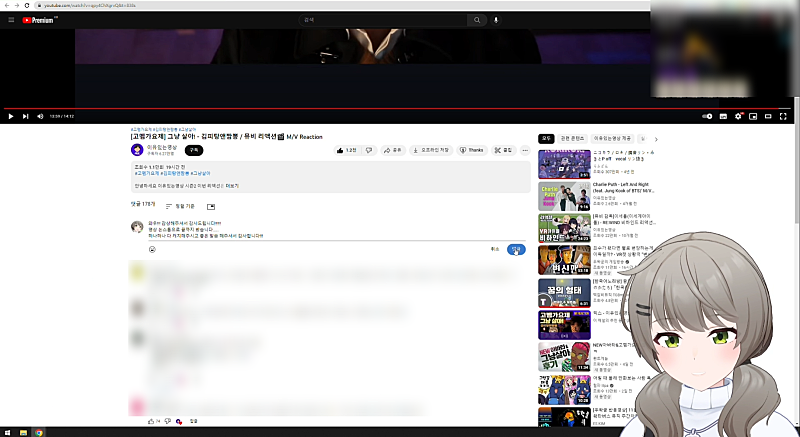800x437 pixels.
Task: Open File Explorer from the taskbar
Action: pos(23,432)
